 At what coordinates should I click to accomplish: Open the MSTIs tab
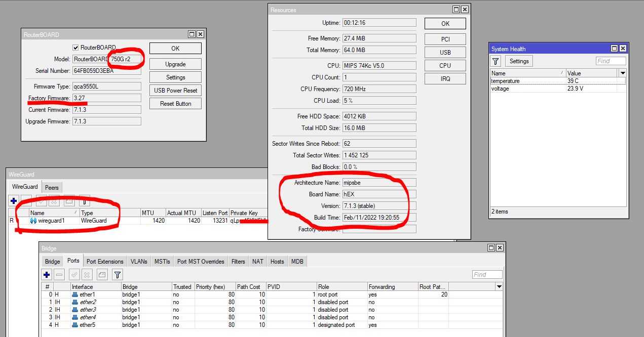pos(163,262)
